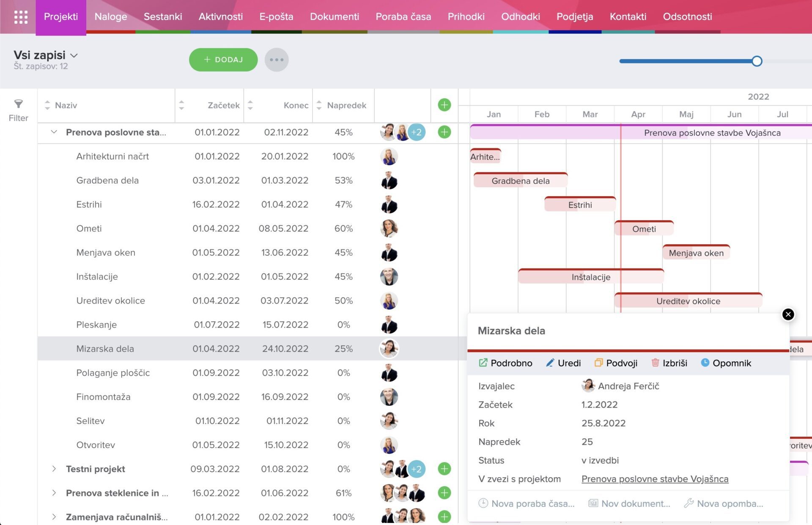Switch to the Naloge tab
812x525 pixels.
click(x=111, y=16)
